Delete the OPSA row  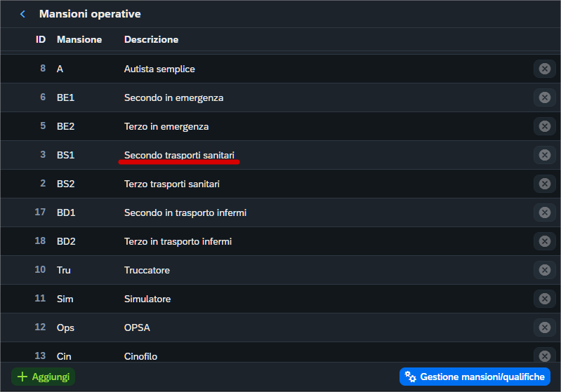[x=544, y=327]
